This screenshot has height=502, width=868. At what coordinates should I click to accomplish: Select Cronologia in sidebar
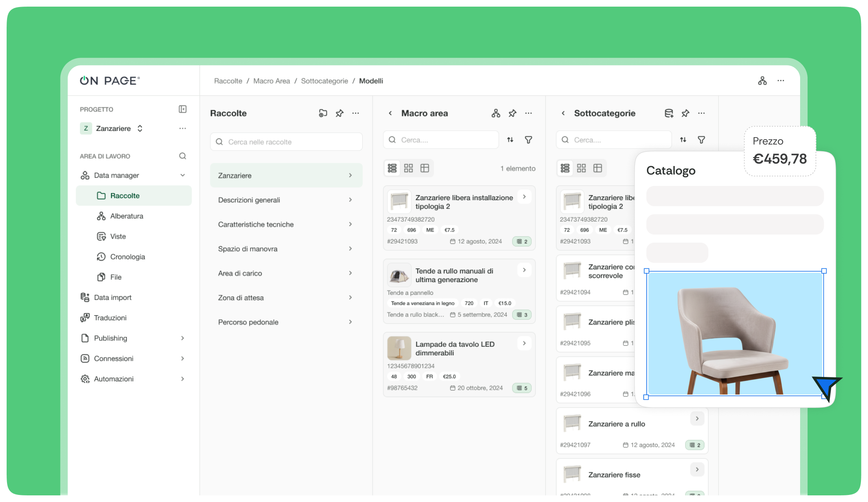127,257
